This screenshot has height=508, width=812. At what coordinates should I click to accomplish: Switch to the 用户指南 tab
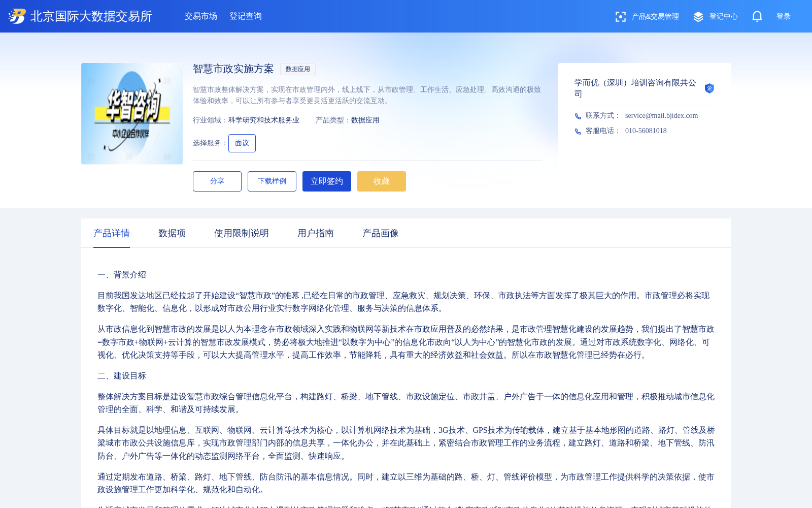[x=316, y=233]
